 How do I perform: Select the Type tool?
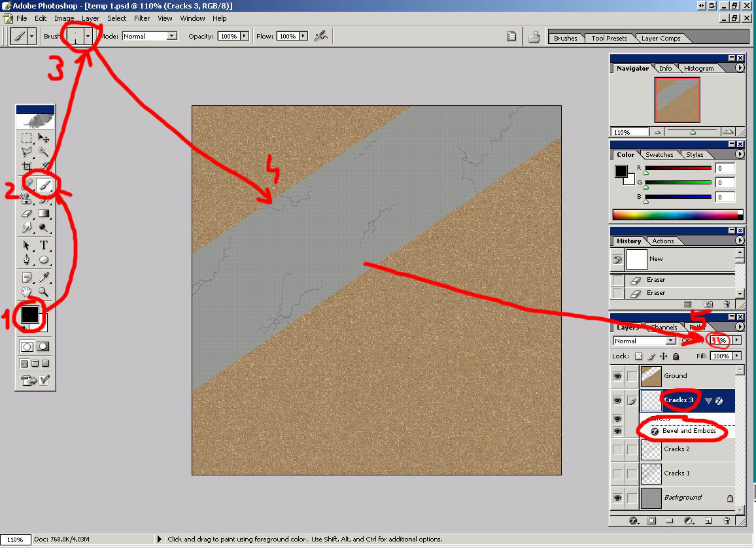pos(44,245)
